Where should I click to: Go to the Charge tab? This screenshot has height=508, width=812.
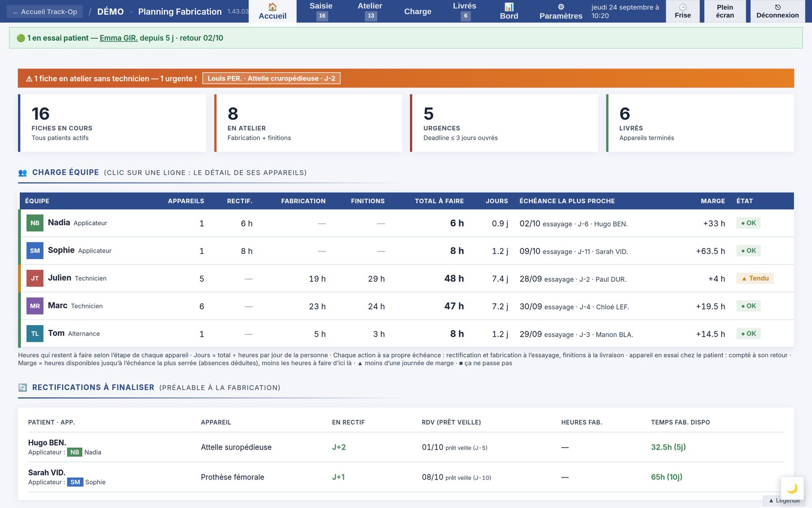[418, 11]
